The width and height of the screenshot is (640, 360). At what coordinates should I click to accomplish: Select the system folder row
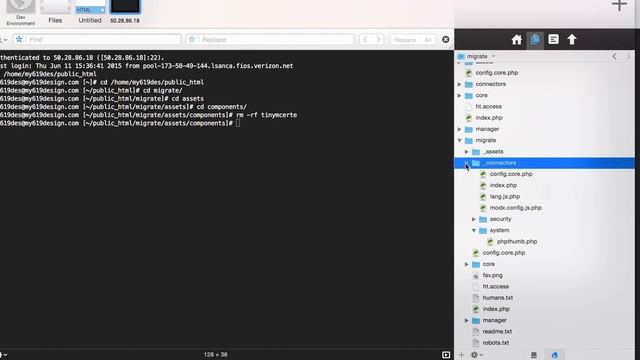pyautogui.click(x=544, y=231)
